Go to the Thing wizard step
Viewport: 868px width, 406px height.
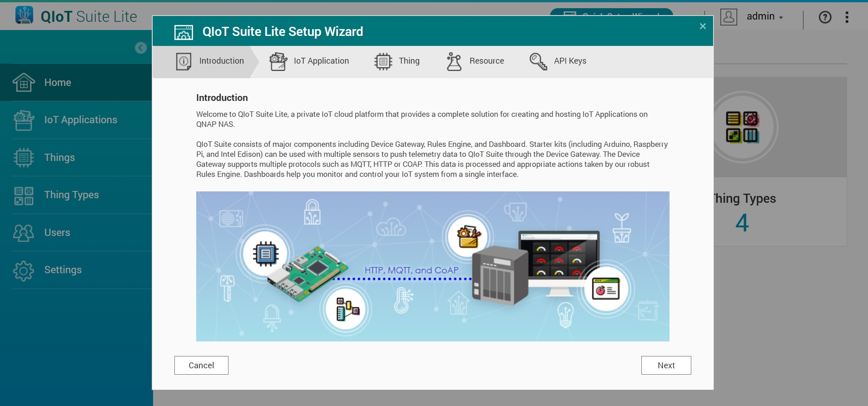point(397,61)
